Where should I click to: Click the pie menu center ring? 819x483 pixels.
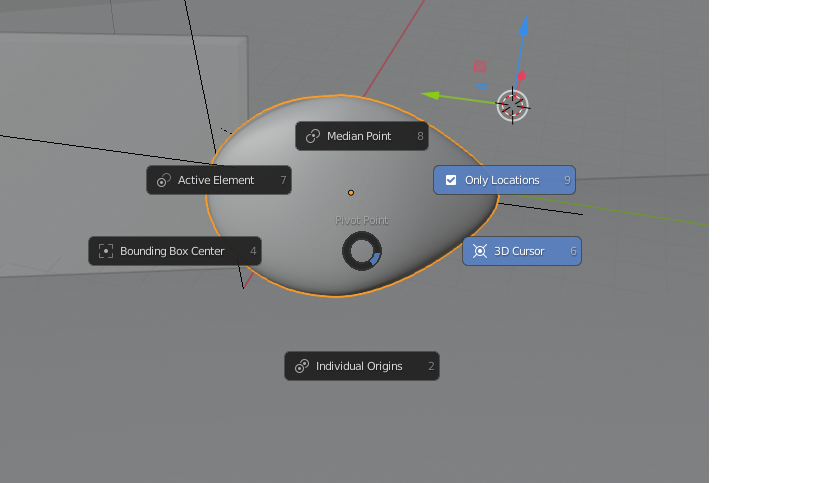coord(362,251)
